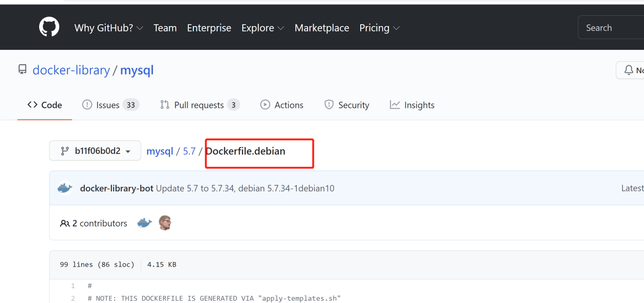Open commit message Update 5.7 to 5.7.34

click(x=245, y=189)
